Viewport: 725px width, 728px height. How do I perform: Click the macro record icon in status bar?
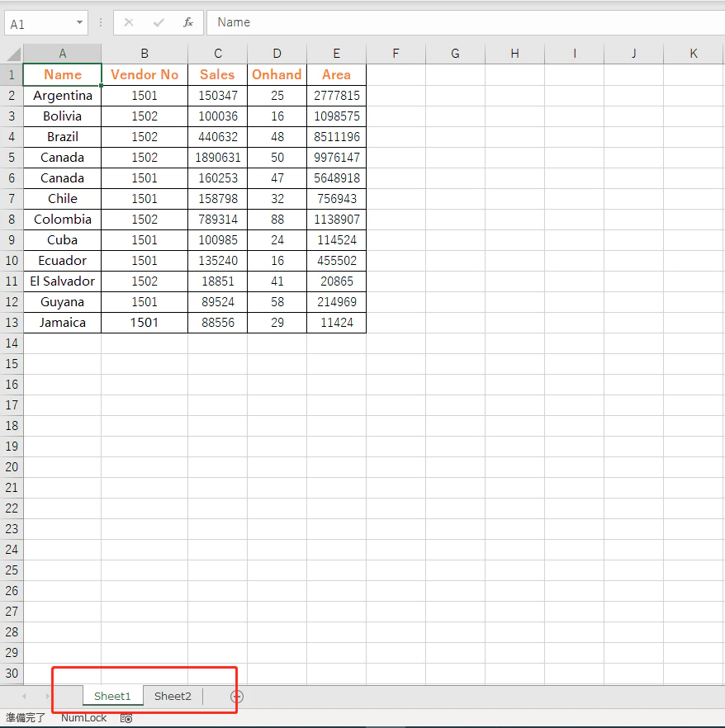click(x=126, y=718)
